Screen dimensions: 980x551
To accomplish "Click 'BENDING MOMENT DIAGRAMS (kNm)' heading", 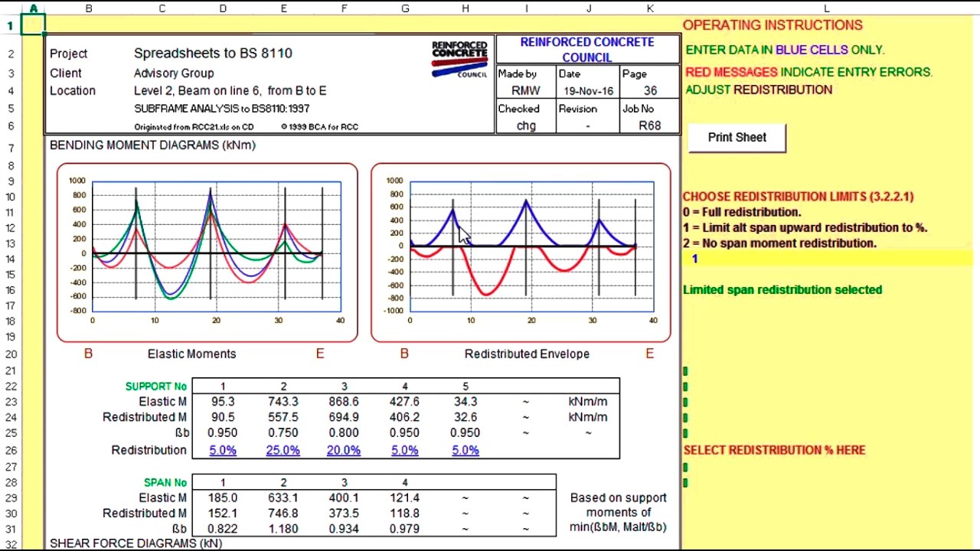I will [152, 145].
